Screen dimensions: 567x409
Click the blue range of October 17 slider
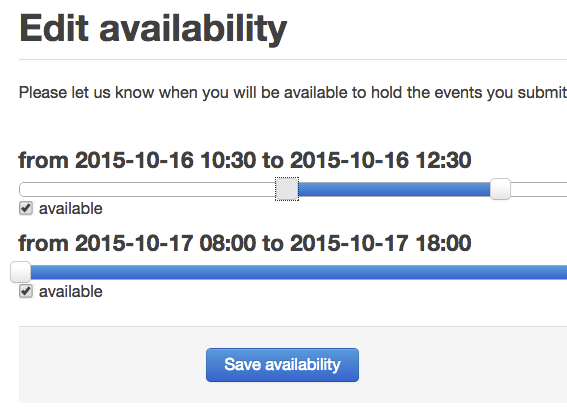click(299, 272)
